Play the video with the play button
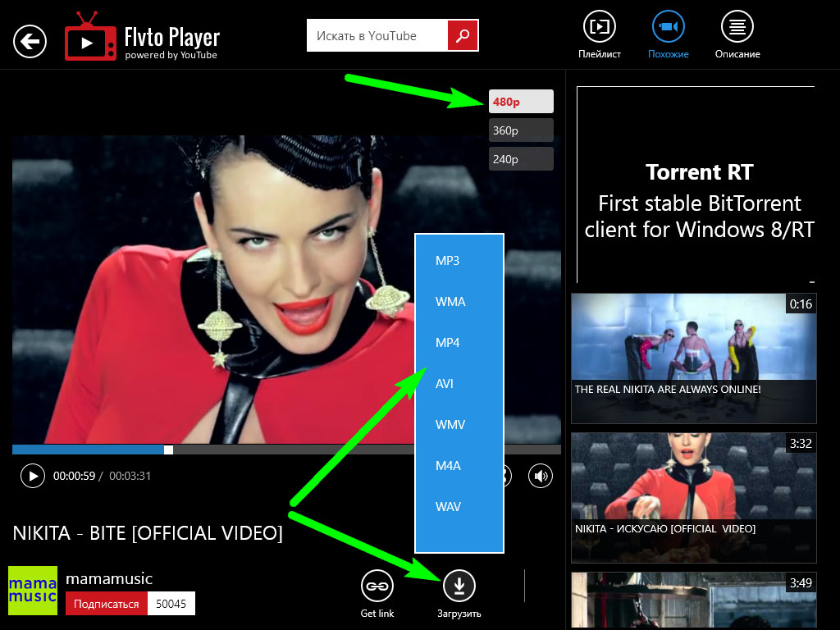This screenshot has height=630, width=840. point(33,476)
